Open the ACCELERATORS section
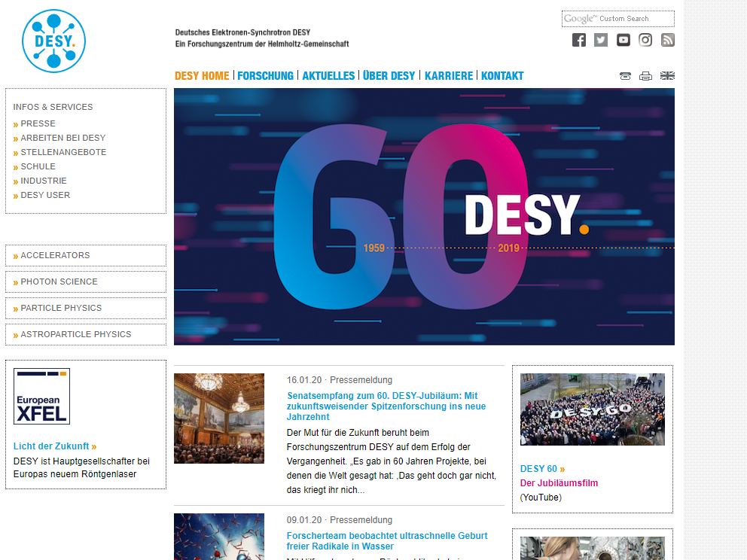Screen dimensions: 747x560 click(86, 255)
